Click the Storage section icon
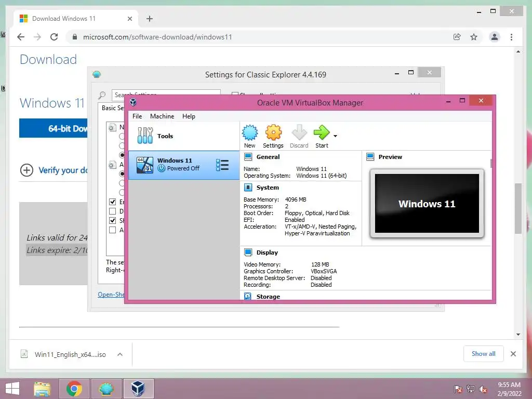The image size is (532, 399). 248,296
